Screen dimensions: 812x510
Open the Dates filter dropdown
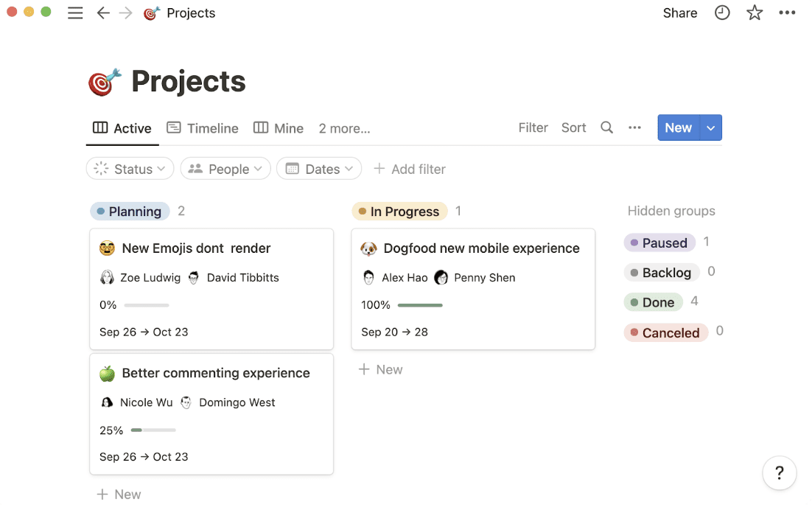tap(319, 169)
